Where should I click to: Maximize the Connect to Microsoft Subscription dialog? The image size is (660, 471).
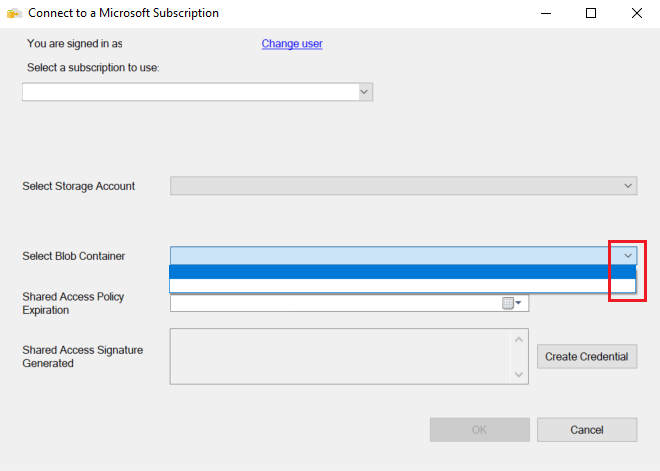[591, 14]
